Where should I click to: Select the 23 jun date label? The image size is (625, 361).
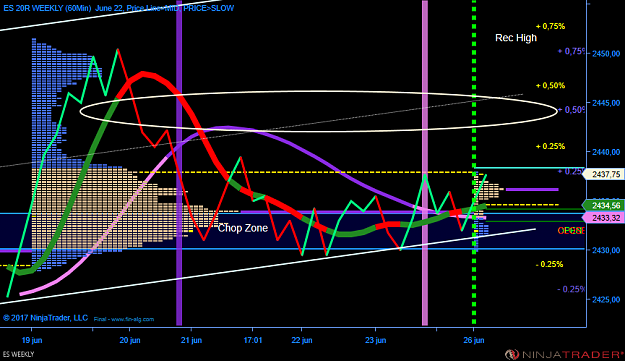point(375,340)
